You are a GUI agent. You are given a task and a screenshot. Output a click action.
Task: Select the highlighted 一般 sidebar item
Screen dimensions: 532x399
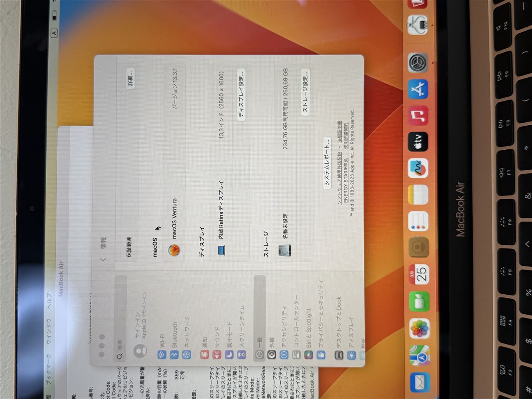click(259, 318)
